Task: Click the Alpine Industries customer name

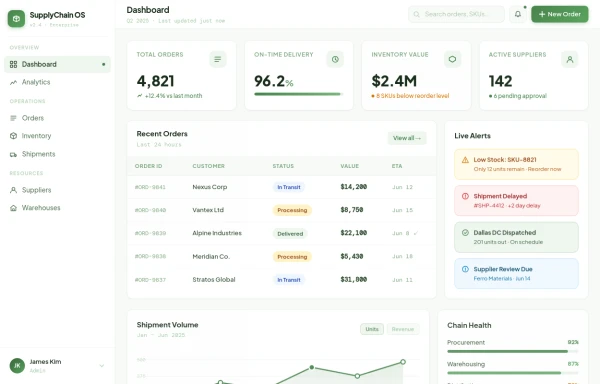Action: tap(217, 233)
